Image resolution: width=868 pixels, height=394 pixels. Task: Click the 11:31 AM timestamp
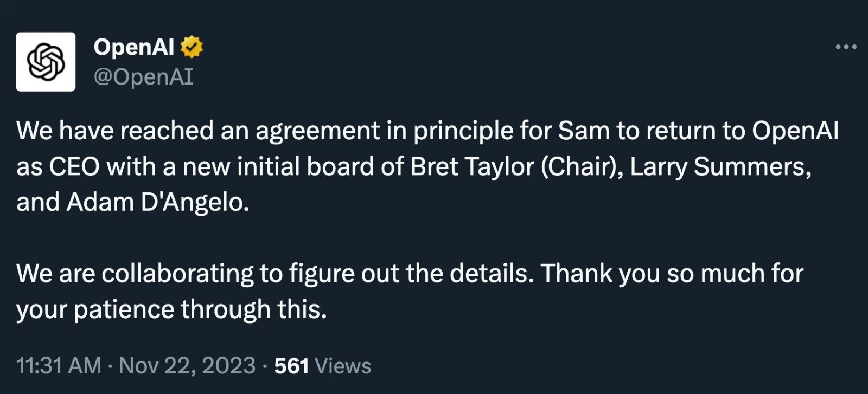coord(59,366)
